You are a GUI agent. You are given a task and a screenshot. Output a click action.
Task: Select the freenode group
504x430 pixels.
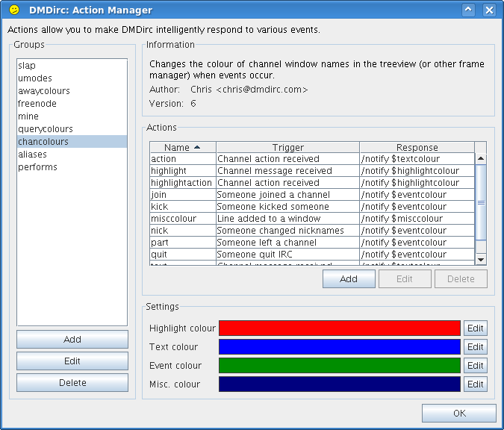click(72, 104)
